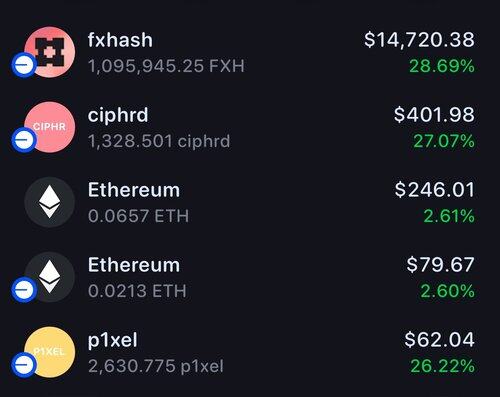The image size is (500, 397).
Task: Click the blue network badge on ciphrd
Action: click(x=24, y=140)
